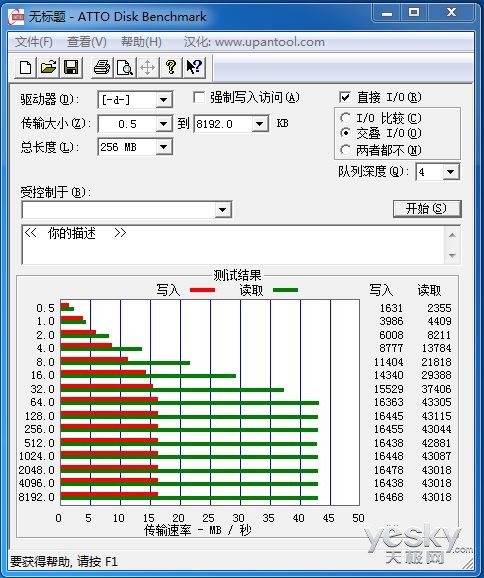Open print preview magnifier icon
This screenshot has width=484, height=578.
click(x=125, y=67)
